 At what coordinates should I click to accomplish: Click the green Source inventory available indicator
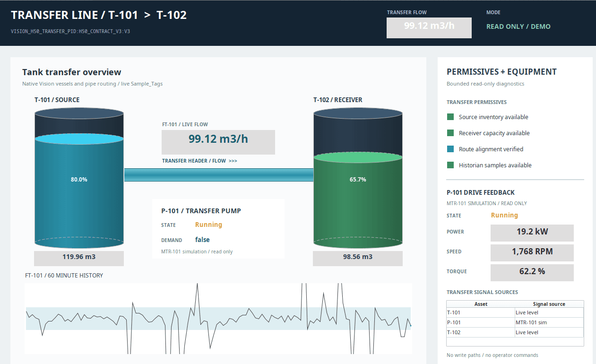click(x=450, y=117)
